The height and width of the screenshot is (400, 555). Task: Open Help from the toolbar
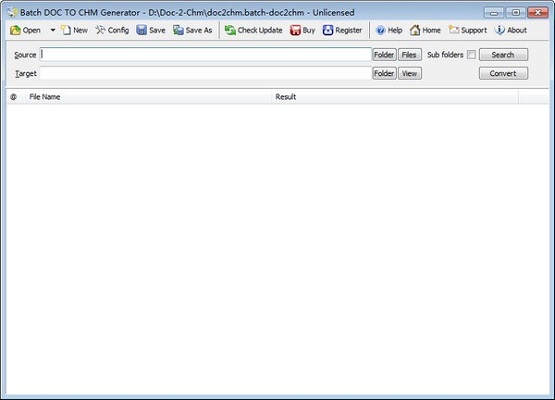pyautogui.click(x=389, y=30)
